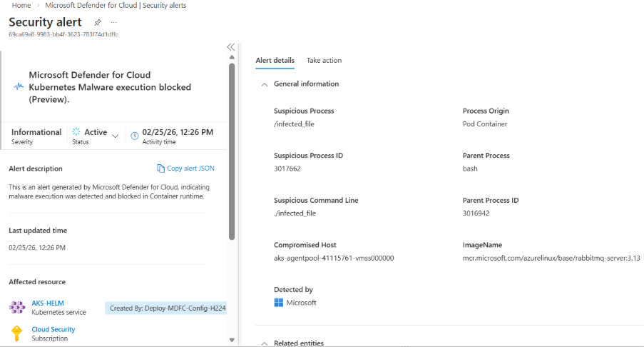Click the left pane scrollbar up arrow

pyautogui.click(x=232, y=58)
